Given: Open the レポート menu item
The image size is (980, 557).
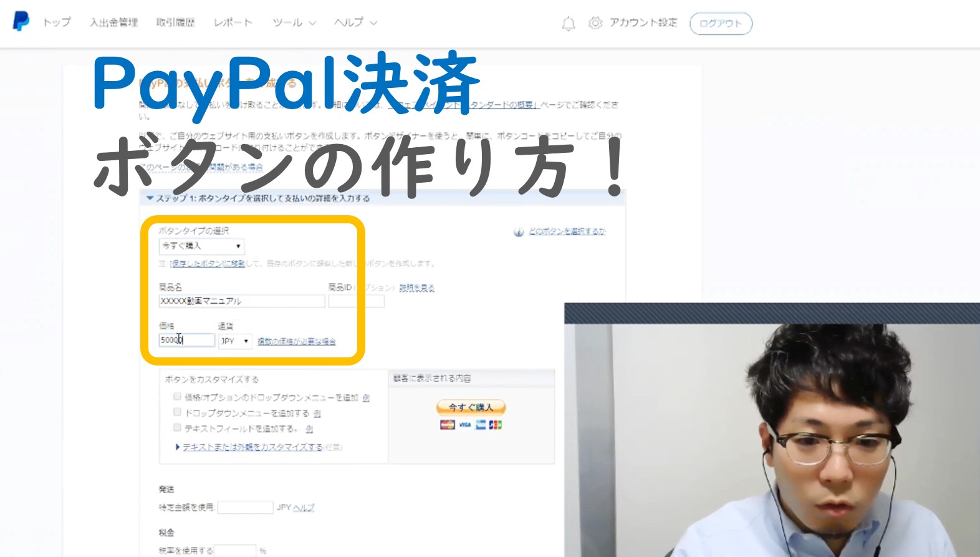Looking at the screenshot, I should 233,22.
